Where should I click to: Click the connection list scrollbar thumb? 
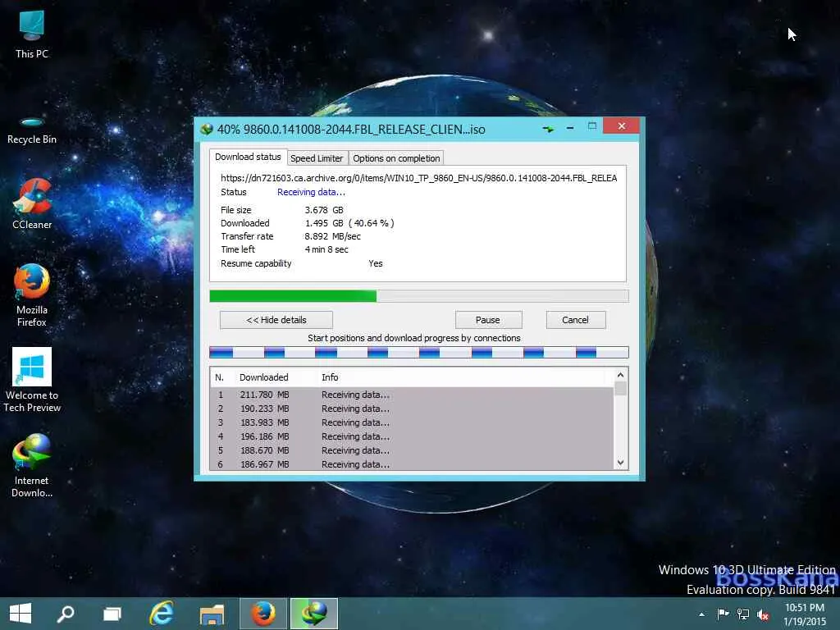tap(620, 388)
